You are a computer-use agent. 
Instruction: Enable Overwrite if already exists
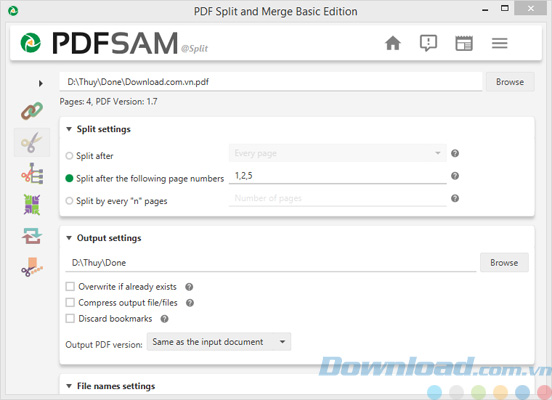point(70,287)
